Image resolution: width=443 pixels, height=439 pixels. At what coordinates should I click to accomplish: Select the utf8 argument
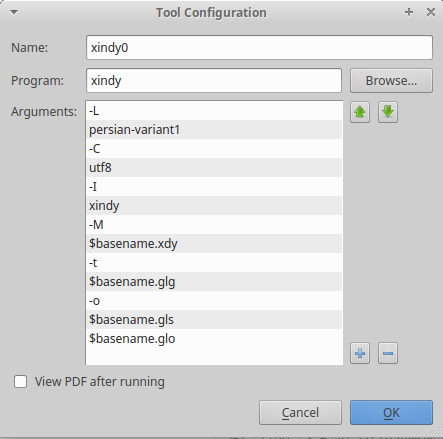pos(214,168)
